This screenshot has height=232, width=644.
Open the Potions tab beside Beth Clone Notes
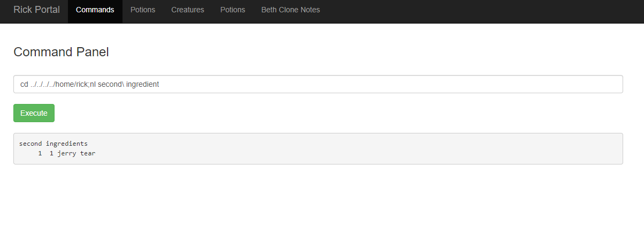[233, 10]
